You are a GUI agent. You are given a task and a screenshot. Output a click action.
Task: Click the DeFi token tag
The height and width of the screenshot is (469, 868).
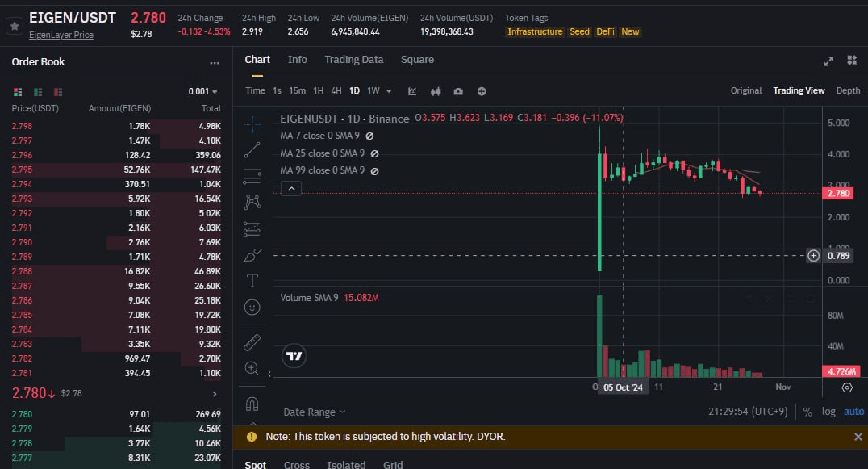[605, 32]
